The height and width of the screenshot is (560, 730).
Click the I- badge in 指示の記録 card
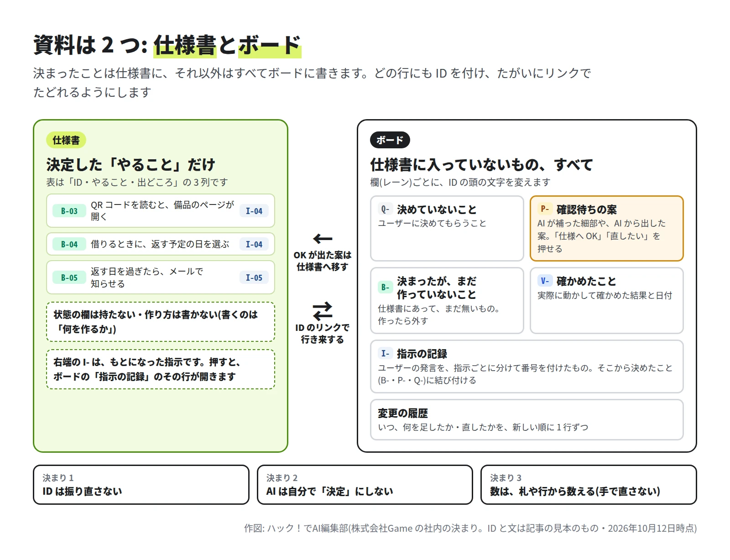point(385,353)
